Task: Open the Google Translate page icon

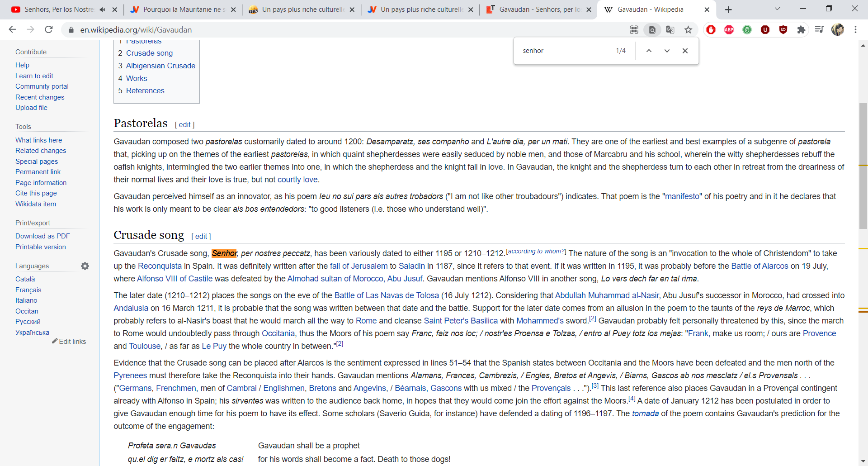Action: (x=670, y=30)
